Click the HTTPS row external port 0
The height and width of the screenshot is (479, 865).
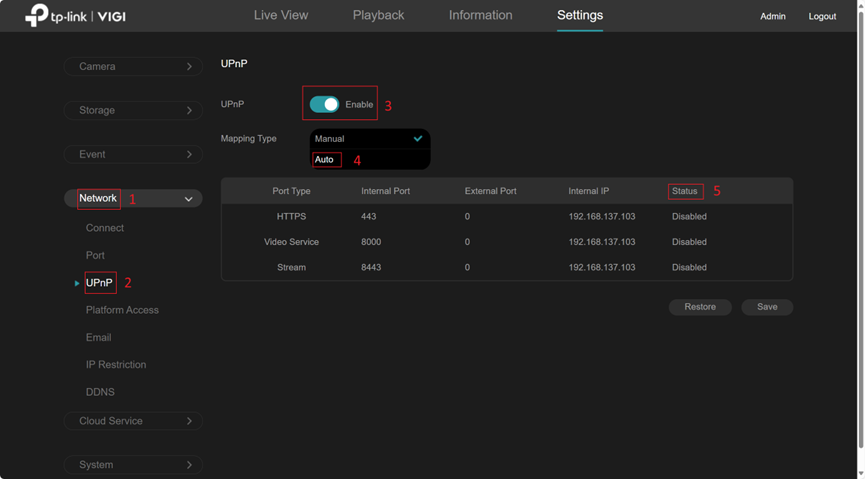(x=467, y=216)
